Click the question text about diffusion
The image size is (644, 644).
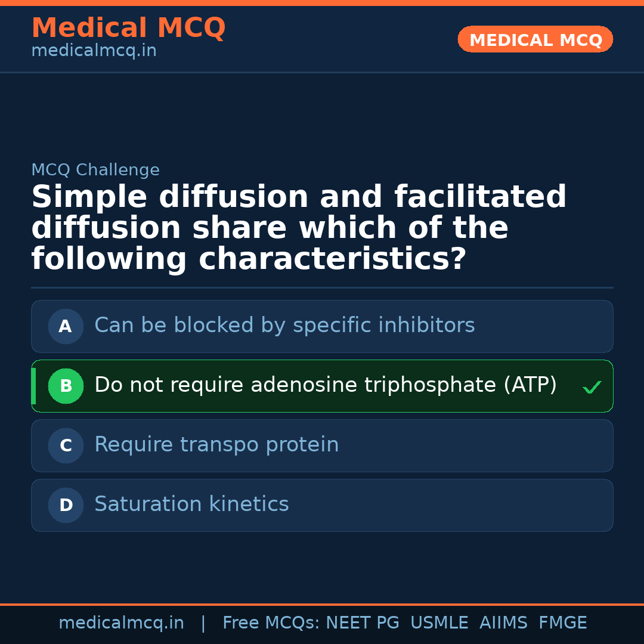pos(298,228)
